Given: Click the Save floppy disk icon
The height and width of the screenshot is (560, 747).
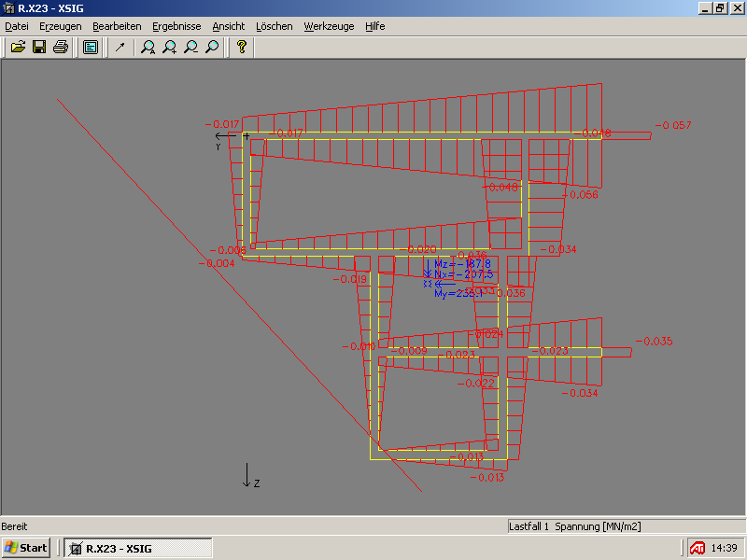Looking at the screenshot, I should [39, 47].
